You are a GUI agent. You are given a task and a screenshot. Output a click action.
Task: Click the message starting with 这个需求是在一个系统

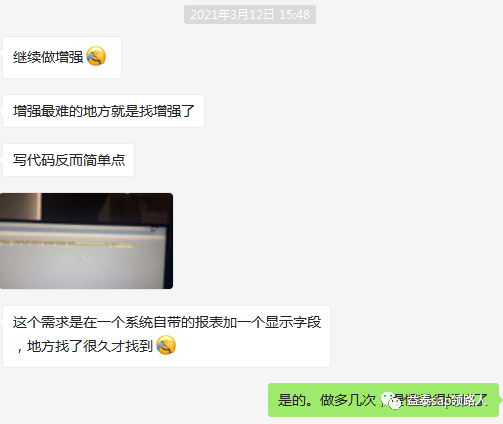point(166,336)
